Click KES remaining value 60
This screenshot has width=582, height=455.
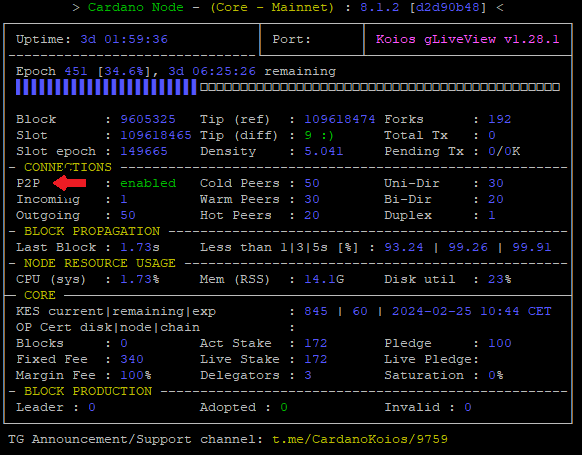point(360,311)
